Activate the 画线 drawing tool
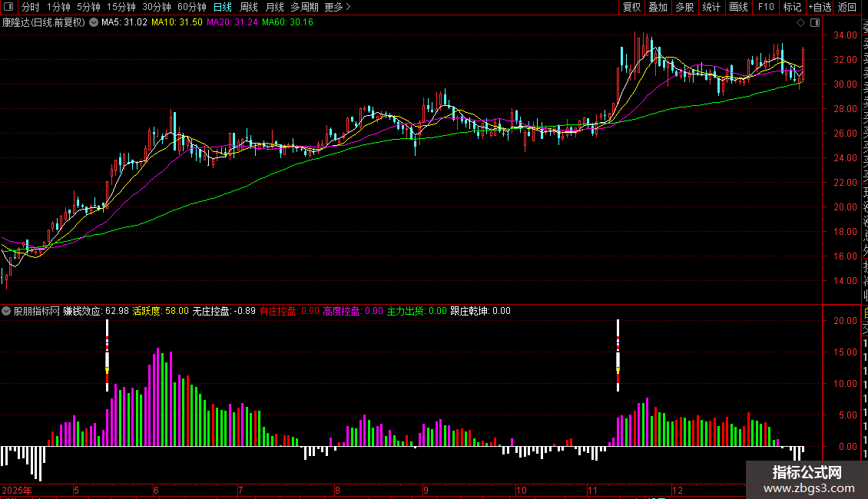868x499 pixels. tap(738, 7)
